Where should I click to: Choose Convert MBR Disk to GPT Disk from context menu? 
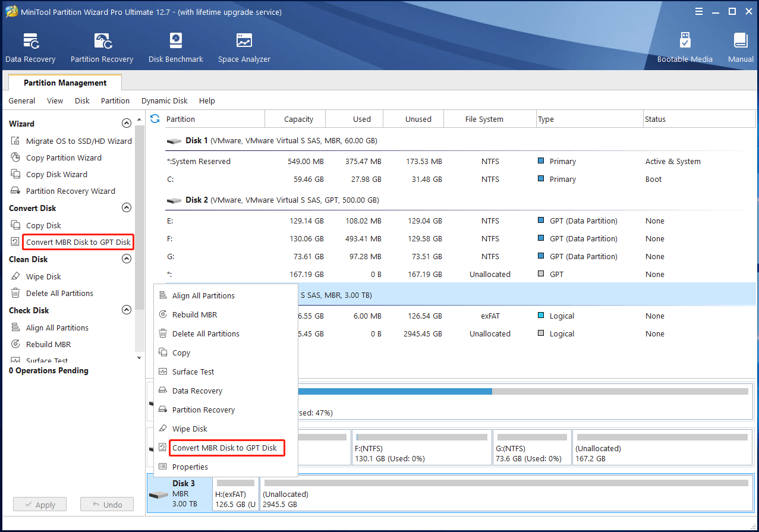click(x=226, y=448)
